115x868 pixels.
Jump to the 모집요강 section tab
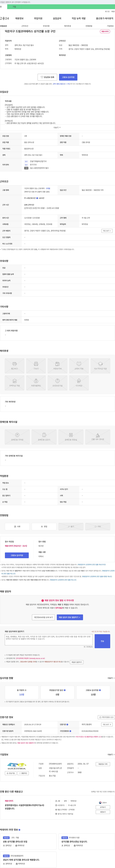pyautogui.click(x=3, y=26)
